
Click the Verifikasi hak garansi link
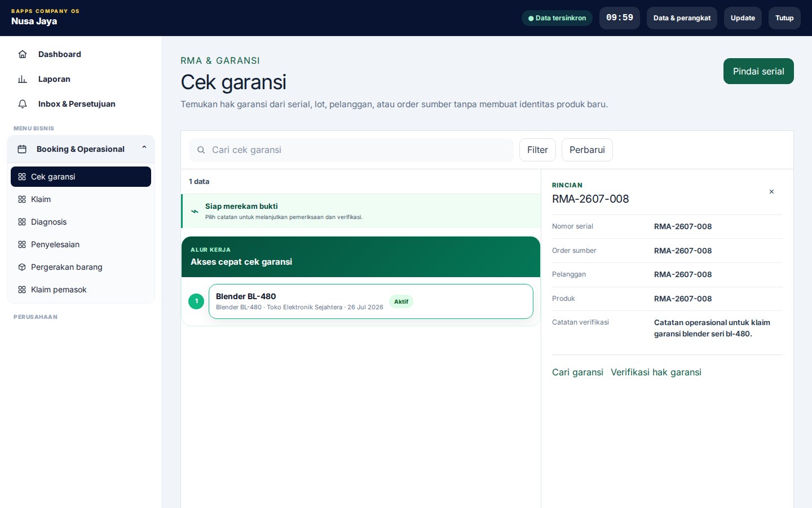656,373
